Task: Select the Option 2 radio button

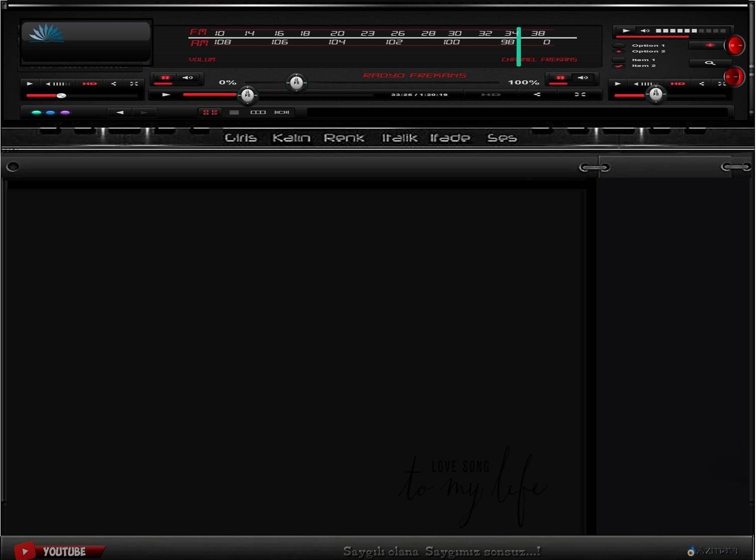Action: (619, 52)
